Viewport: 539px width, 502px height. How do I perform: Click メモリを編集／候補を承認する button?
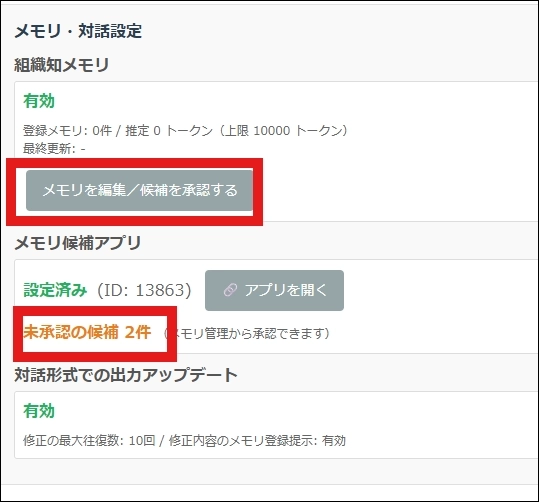pos(140,190)
